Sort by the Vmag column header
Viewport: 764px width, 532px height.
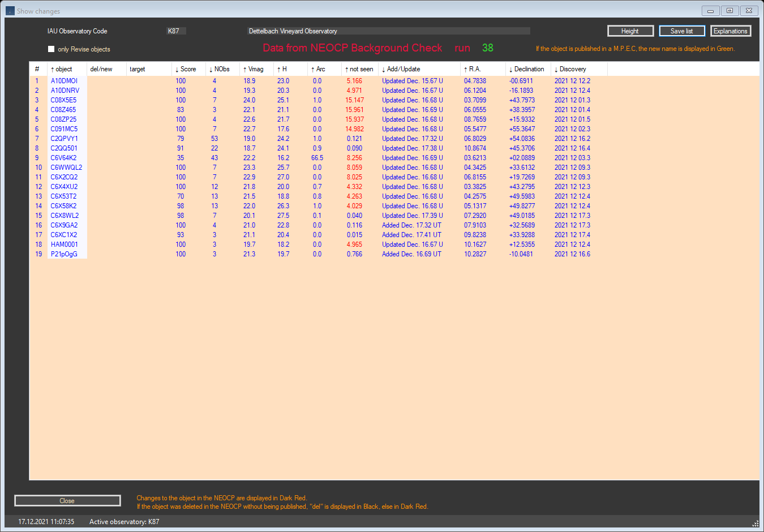coord(256,69)
